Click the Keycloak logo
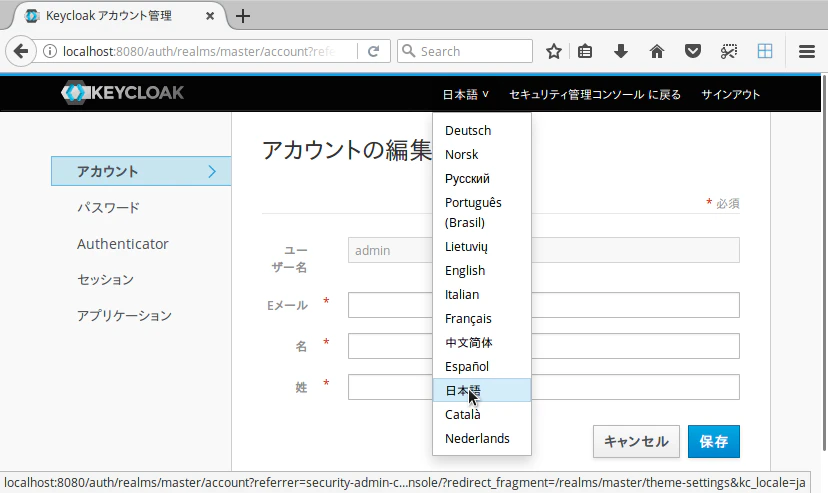828x493 pixels. click(123, 92)
